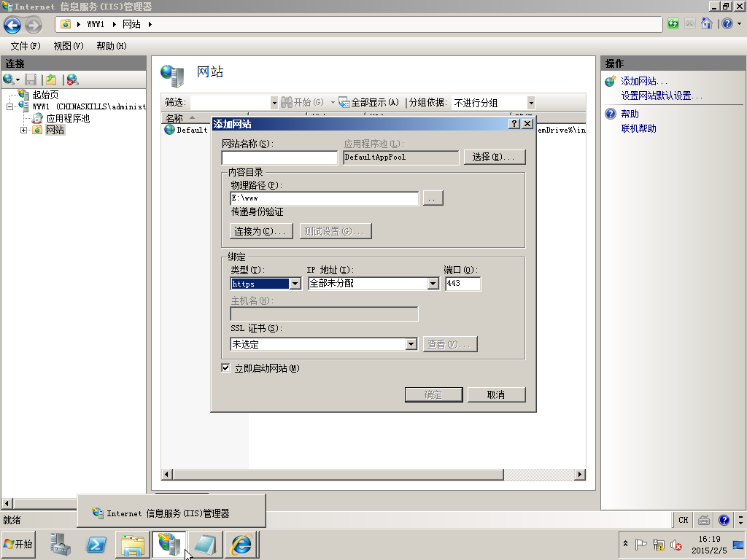Click the help icon beside 帮助 in Actions
The image size is (747, 560).
point(611,114)
